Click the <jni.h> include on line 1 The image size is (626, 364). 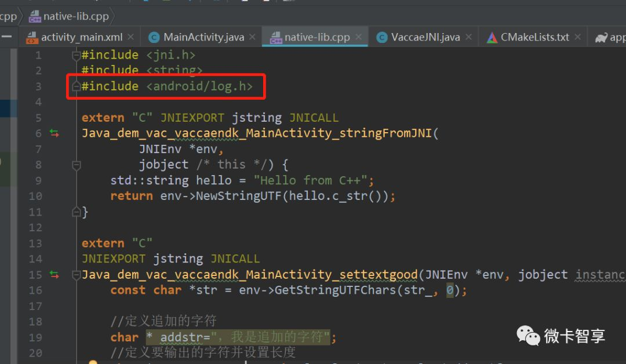pyautogui.click(x=171, y=54)
